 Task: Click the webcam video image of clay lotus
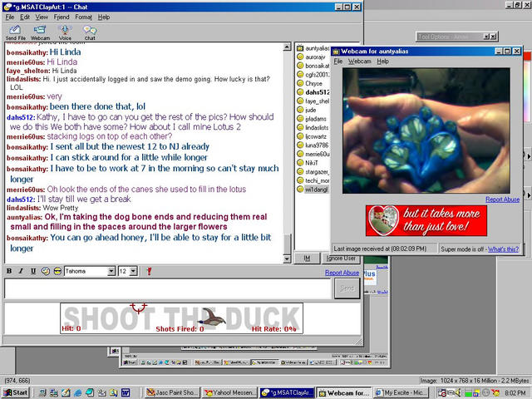(426, 131)
